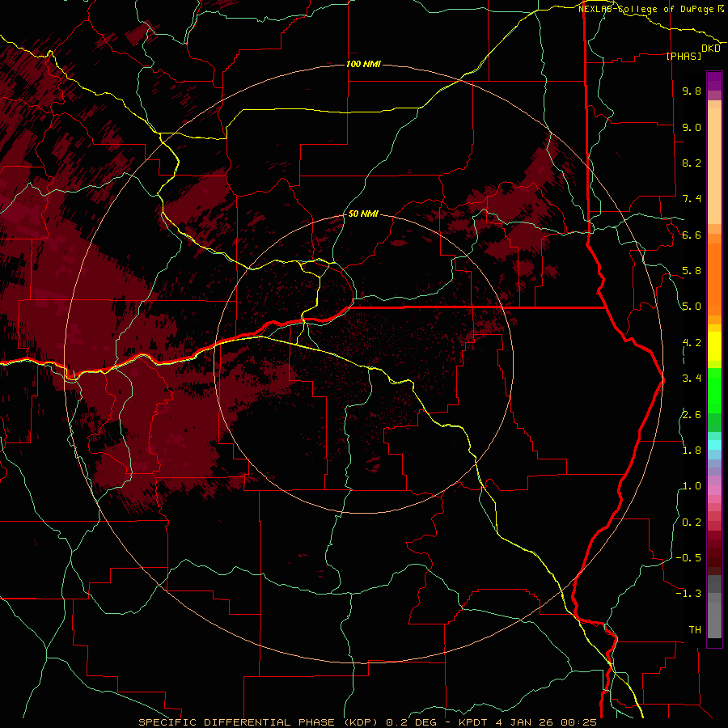Click the 0.2 color scale label
Image resolution: width=728 pixels, height=728 pixels.
[x=692, y=523]
